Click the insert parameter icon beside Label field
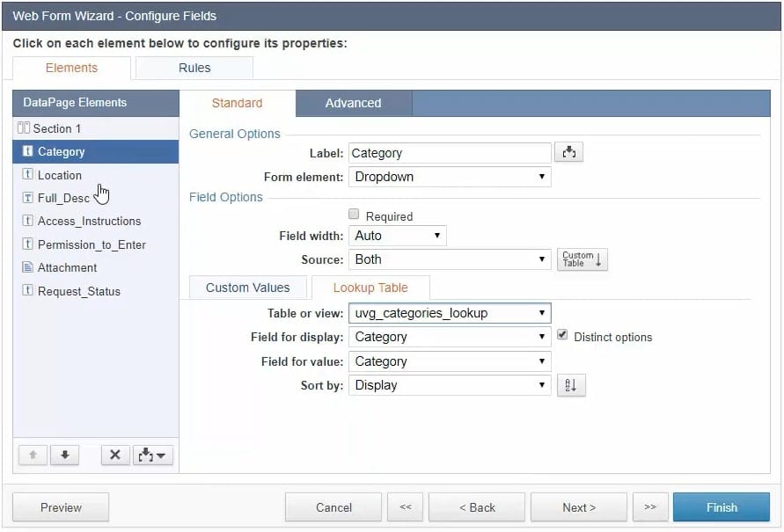784x532 pixels. coord(568,153)
